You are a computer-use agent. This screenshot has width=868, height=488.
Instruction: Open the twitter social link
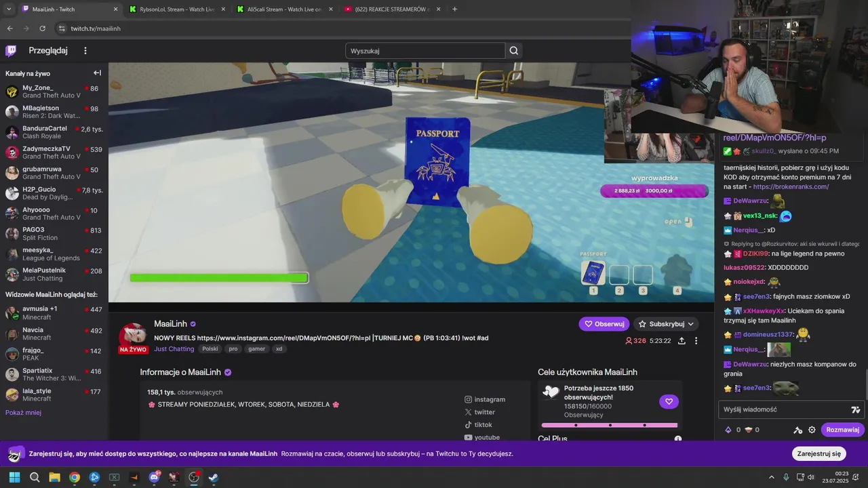click(x=479, y=412)
